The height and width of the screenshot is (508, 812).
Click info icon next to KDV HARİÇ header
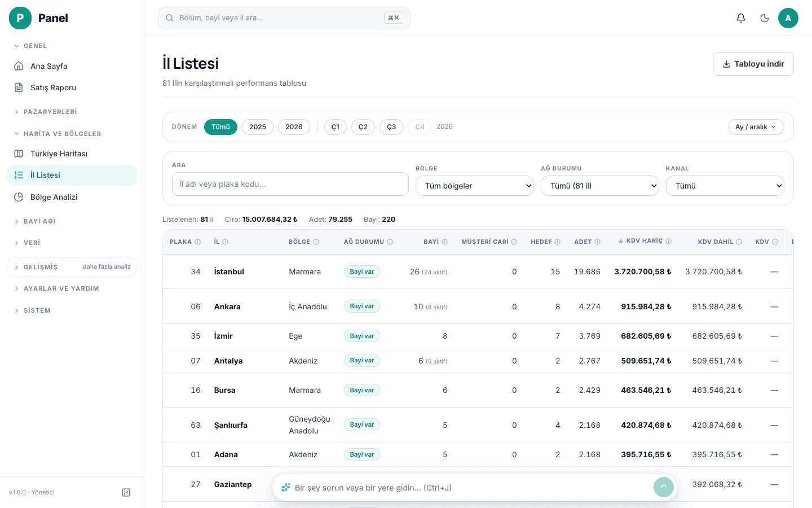click(668, 241)
